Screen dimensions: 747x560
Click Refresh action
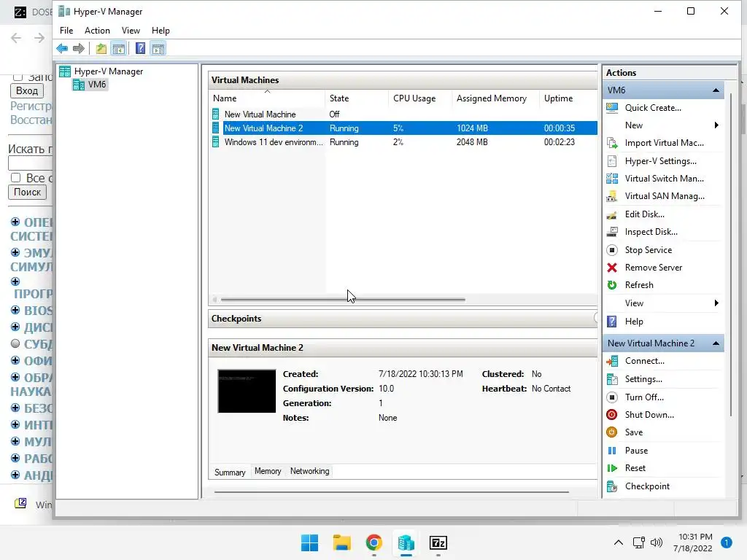tap(639, 285)
